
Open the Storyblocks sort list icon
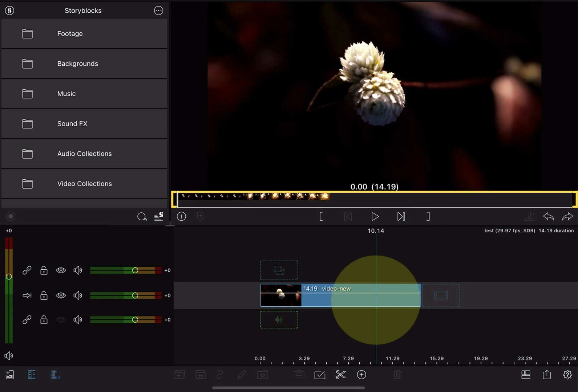point(159,216)
